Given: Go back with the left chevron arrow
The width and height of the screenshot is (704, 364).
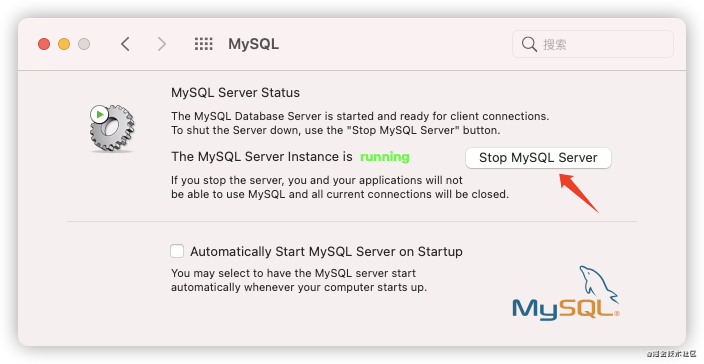Looking at the screenshot, I should 125,44.
